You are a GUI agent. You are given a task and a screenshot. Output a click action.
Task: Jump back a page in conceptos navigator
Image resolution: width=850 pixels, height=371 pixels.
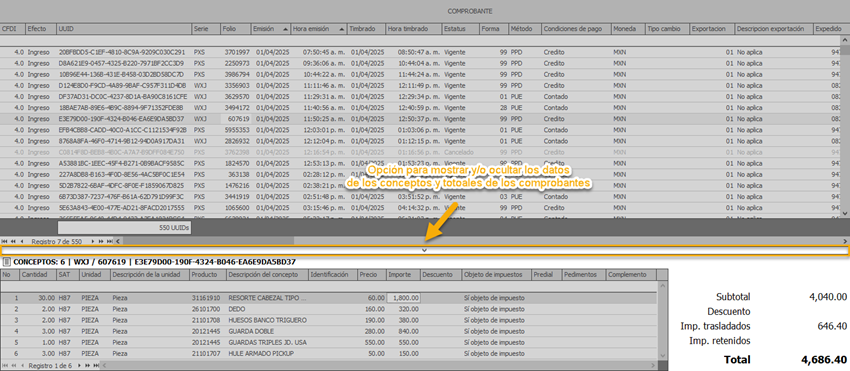click(x=14, y=366)
